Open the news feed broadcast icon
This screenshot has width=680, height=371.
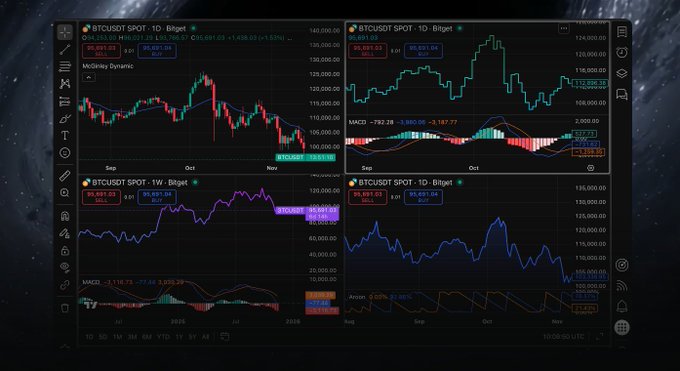(622, 286)
